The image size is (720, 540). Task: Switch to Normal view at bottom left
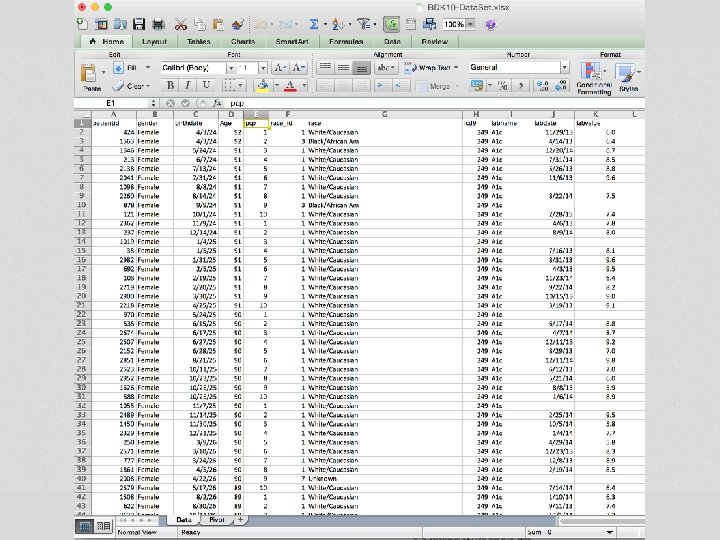click(x=85, y=526)
